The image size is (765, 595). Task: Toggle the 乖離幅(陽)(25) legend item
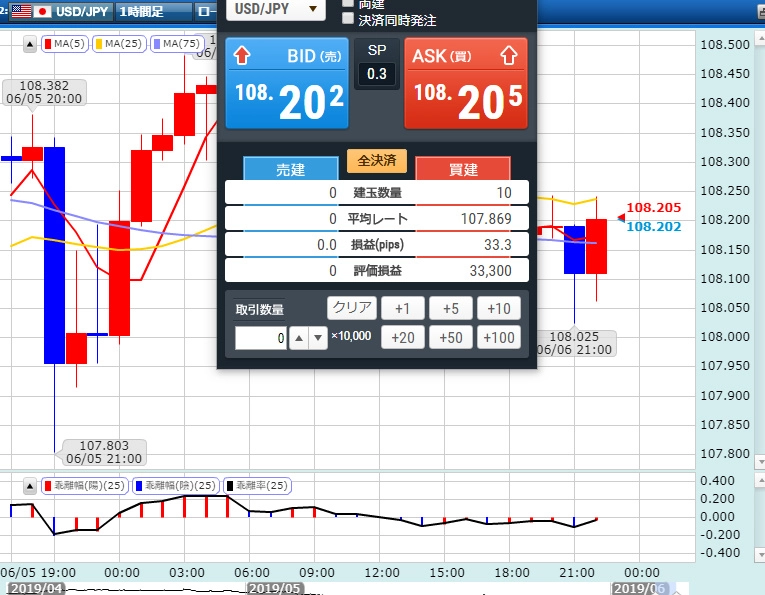[85, 486]
